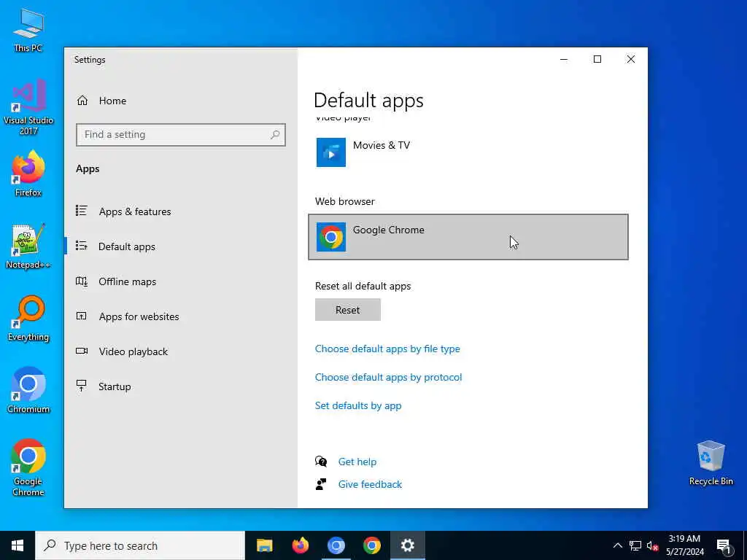
Task: Click the Settings gear on the taskbar
Action: tap(407, 545)
